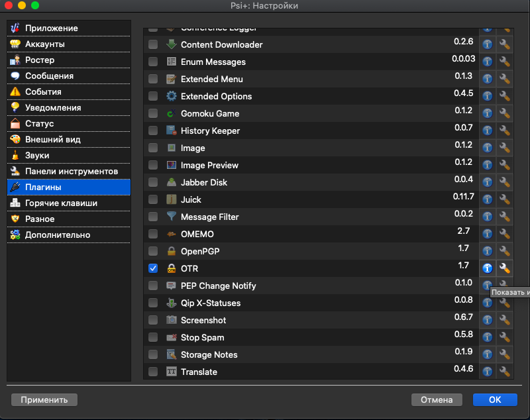530x420 pixels.
Task: Switch to Горячие клавиши section
Action: pyautogui.click(x=61, y=203)
